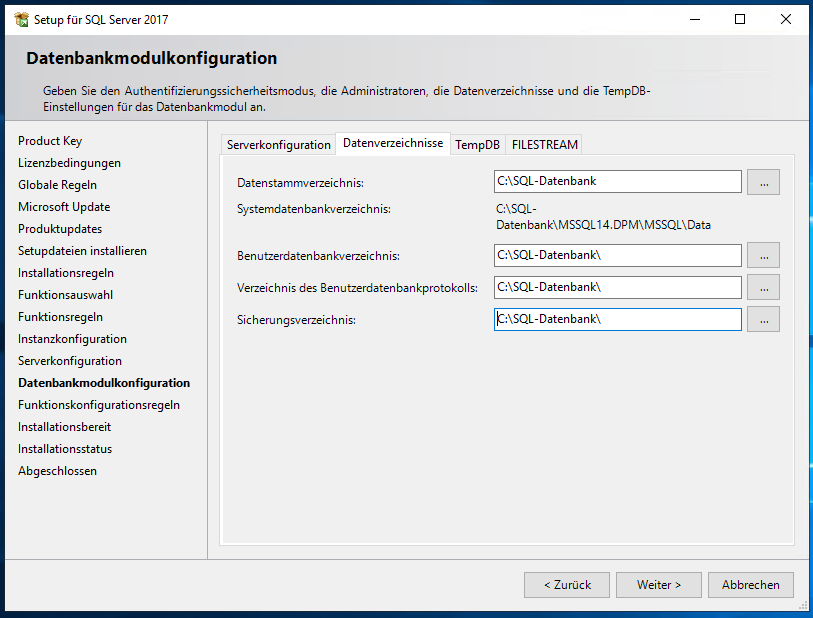Screen dimensions: 813x618
Task: Go back with the < Zurück button
Action: pyautogui.click(x=567, y=585)
